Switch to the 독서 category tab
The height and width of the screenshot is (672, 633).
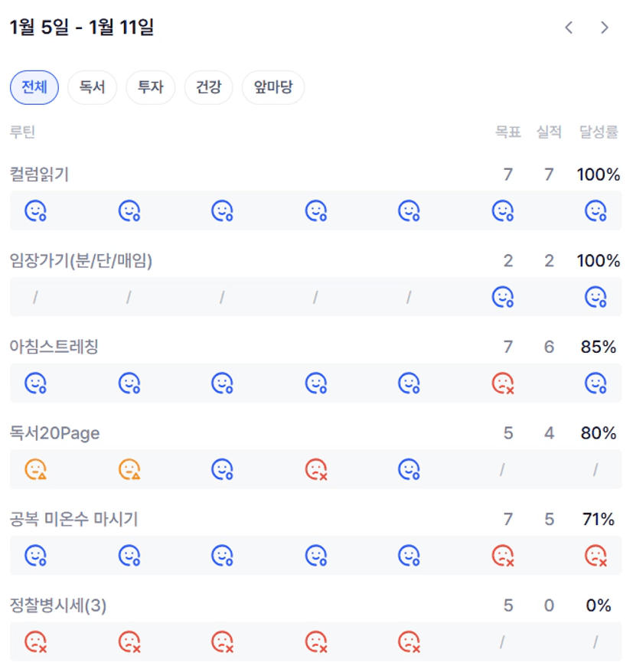tap(92, 87)
